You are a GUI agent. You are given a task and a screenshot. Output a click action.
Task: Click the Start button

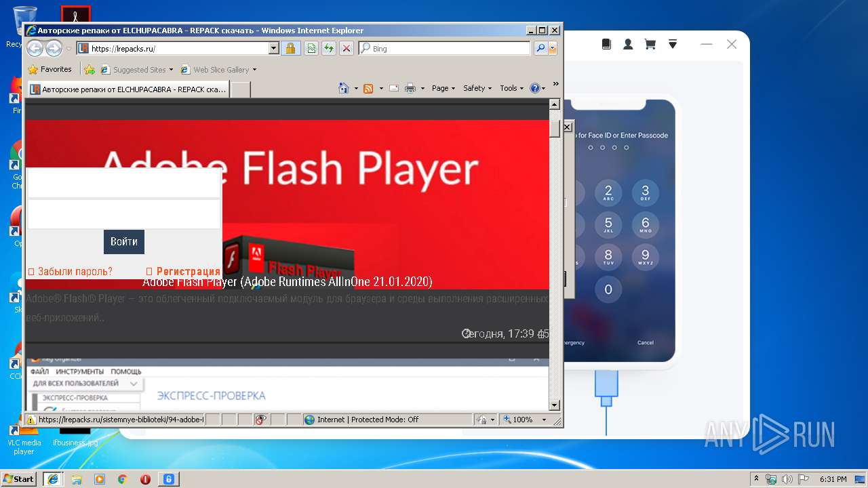click(18, 479)
